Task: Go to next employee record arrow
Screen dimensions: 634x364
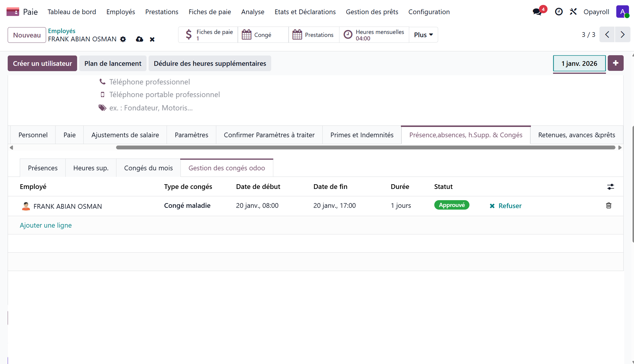Action: click(x=622, y=35)
